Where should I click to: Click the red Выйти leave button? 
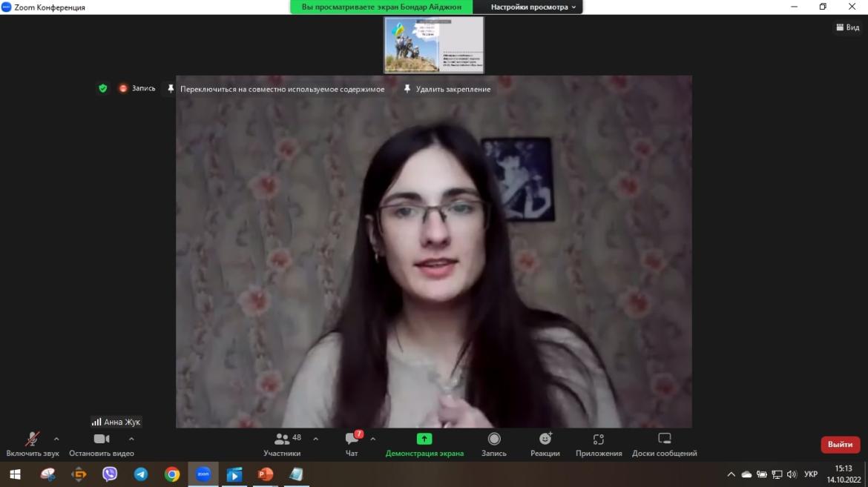(840, 445)
